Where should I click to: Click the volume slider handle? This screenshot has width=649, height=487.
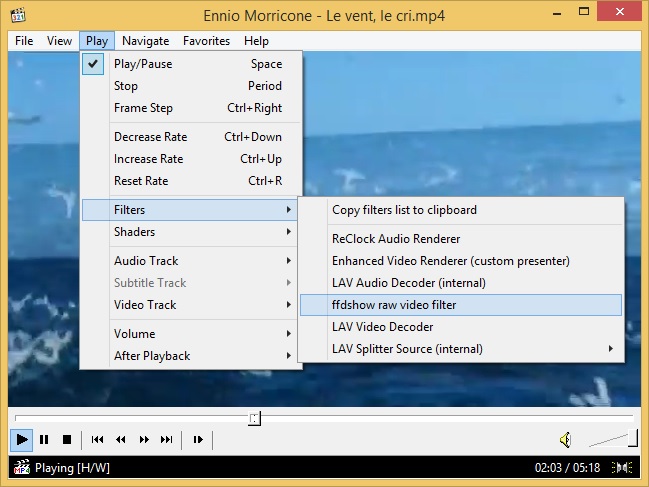[x=633, y=437]
